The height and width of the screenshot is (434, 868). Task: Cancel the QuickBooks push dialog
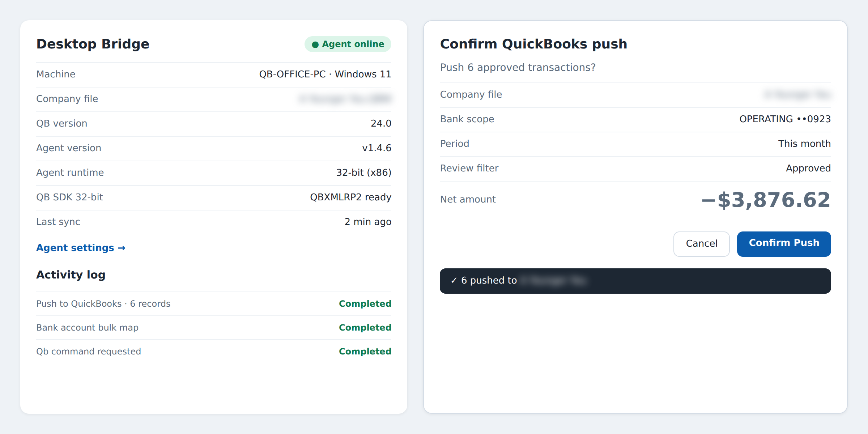point(701,244)
